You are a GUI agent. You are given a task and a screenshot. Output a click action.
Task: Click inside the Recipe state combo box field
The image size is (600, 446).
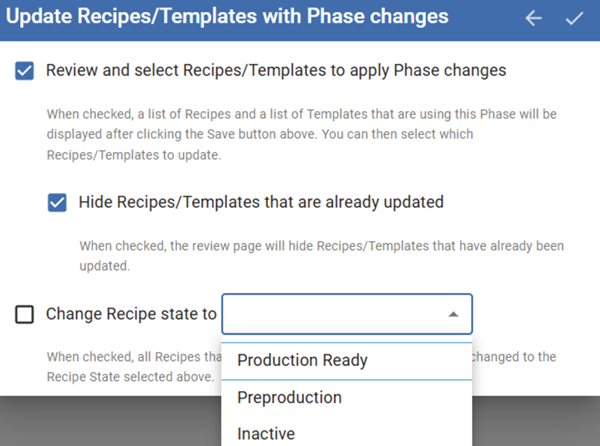tap(330, 314)
